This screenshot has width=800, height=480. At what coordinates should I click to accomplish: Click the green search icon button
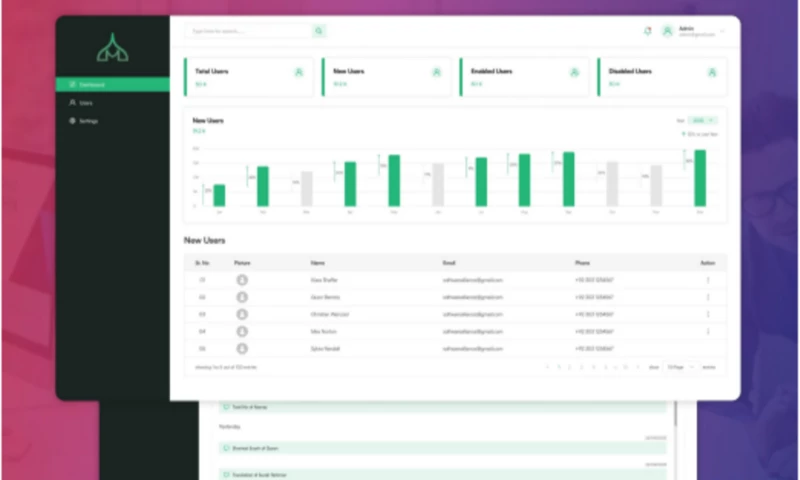click(319, 31)
